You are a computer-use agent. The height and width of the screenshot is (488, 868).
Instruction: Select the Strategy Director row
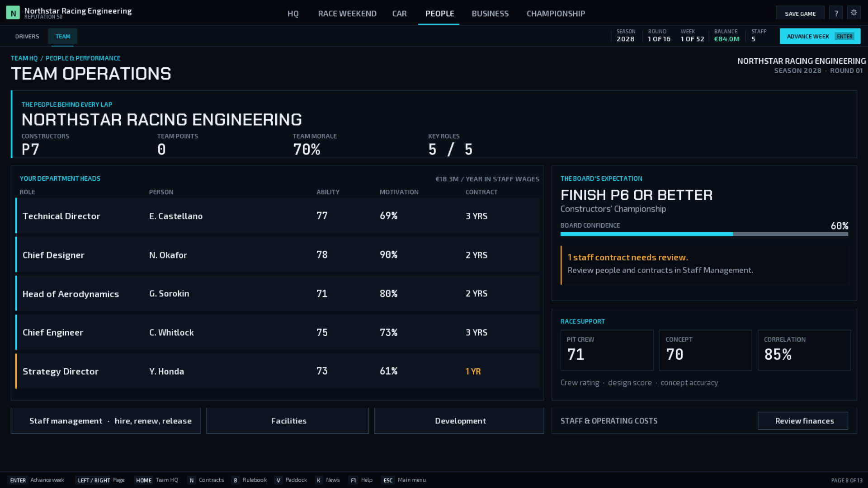point(278,371)
